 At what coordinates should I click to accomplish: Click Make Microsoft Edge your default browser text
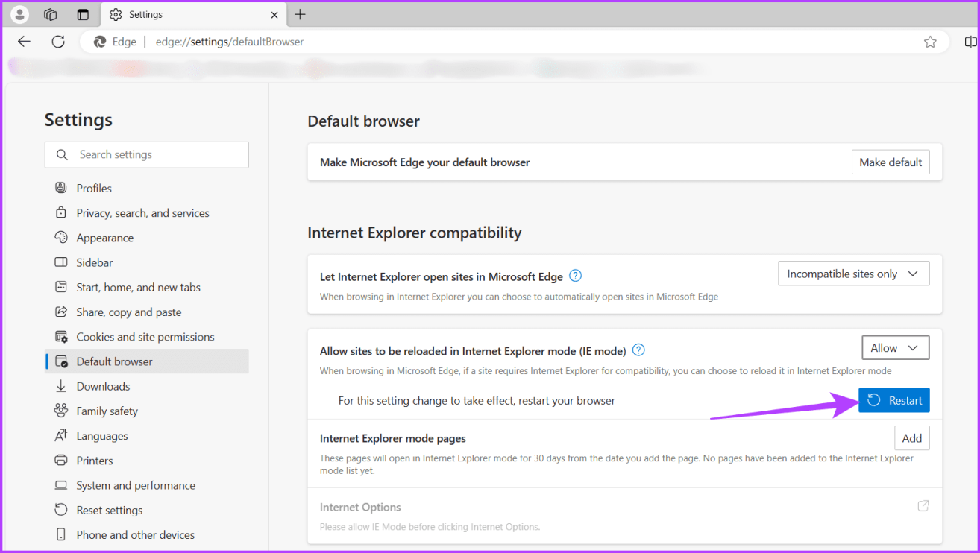pos(424,162)
